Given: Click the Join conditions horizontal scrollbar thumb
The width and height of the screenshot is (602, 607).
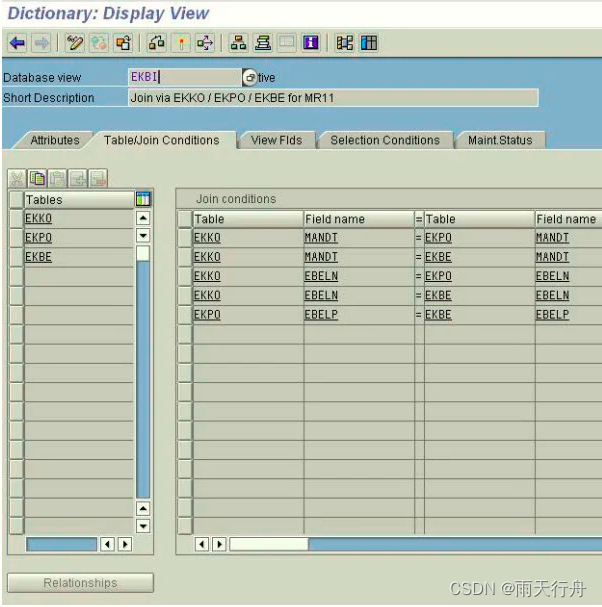Looking at the screenshot, I should tap(269, 544).
